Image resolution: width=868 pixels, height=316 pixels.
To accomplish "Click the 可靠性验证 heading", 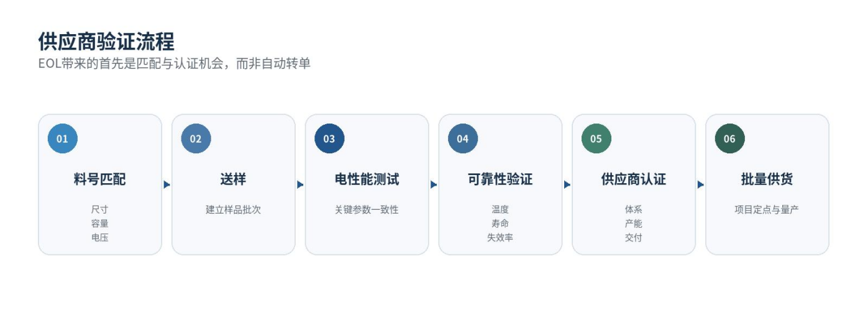I will [500, 179].
